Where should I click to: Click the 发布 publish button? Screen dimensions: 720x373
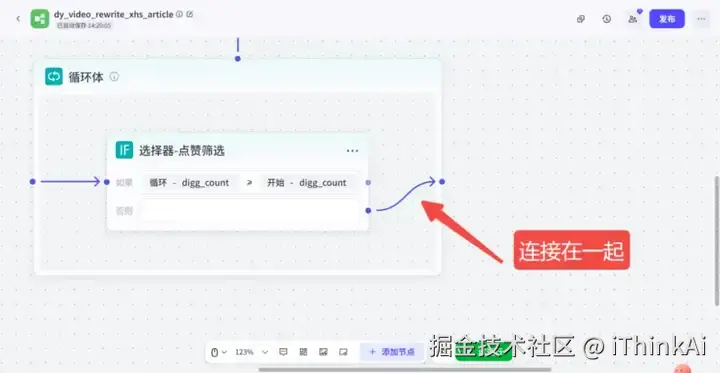[667, 19]
